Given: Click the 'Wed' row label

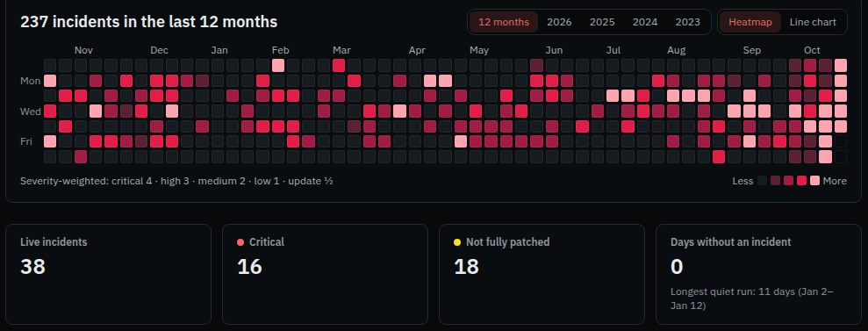Looking at the screenshot, I should coord(31,112).
